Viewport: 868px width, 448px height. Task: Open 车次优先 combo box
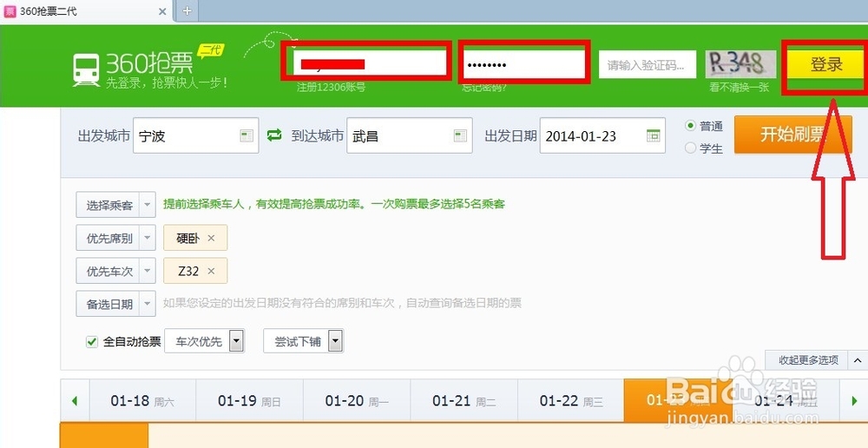tap(204, 341)
